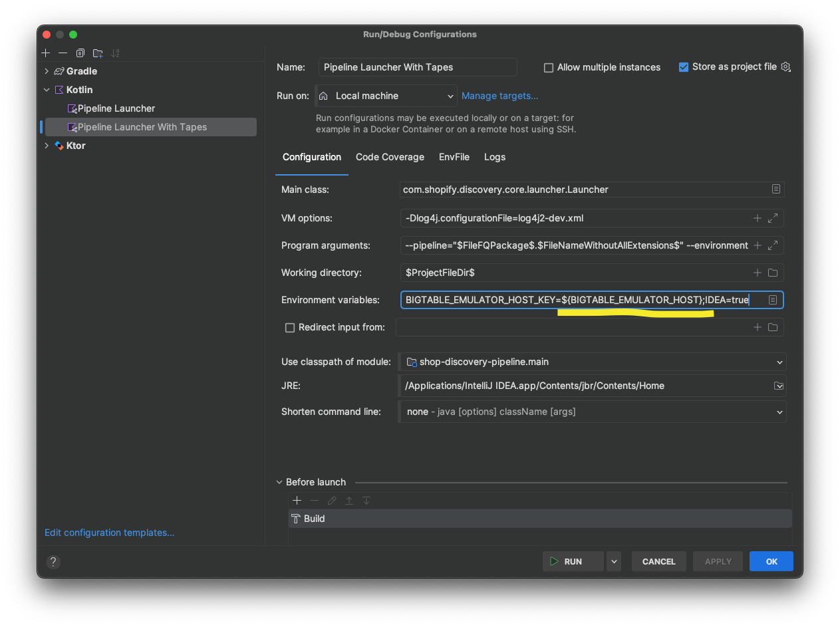This screenshot has width=840, height=627.
Task: Switch to the EnvFile tab
Action: [x=454, y=157]
